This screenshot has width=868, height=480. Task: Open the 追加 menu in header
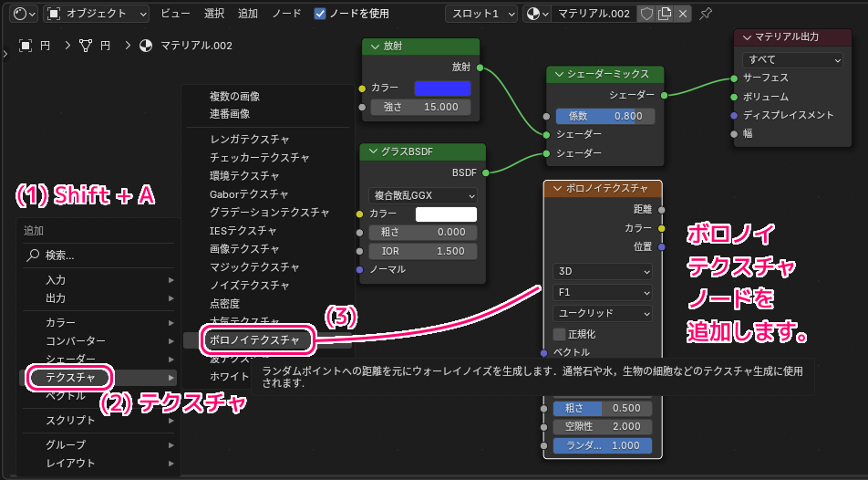click(247, 14)
